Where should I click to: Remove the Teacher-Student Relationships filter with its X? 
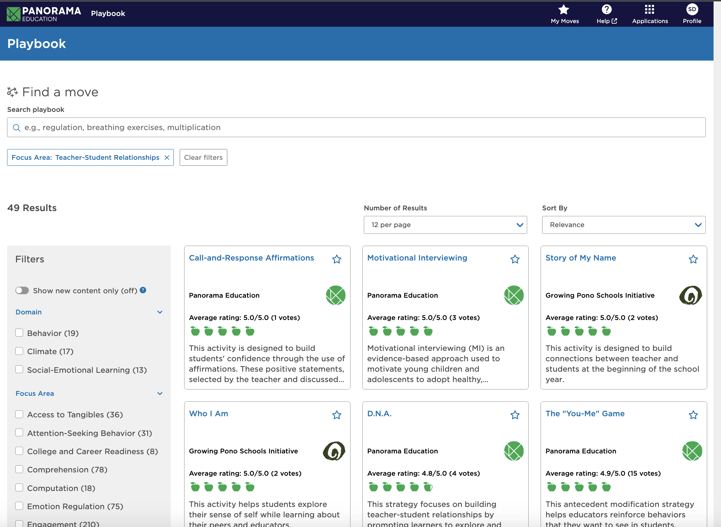(167, 157)
